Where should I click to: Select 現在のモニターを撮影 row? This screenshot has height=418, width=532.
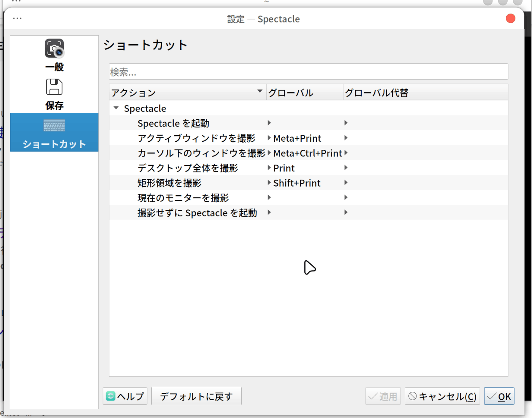[308, 198]
